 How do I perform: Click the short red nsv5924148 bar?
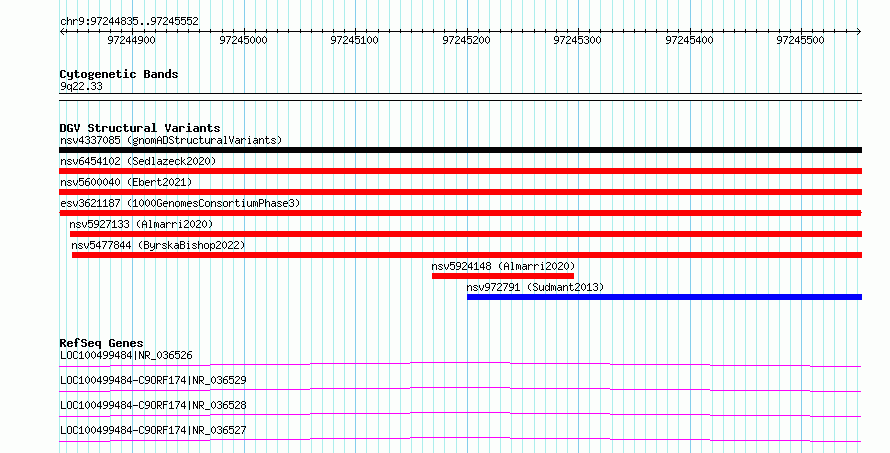(503, 276)
